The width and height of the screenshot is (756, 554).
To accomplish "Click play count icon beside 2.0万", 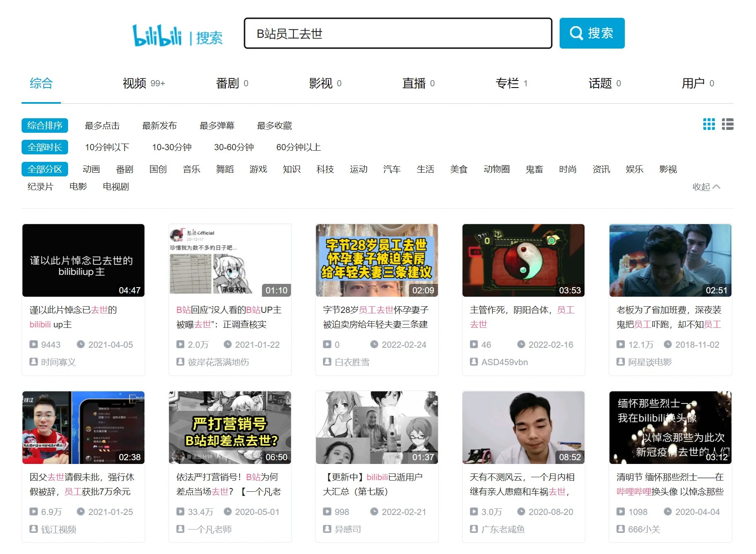I will (180, 344).
